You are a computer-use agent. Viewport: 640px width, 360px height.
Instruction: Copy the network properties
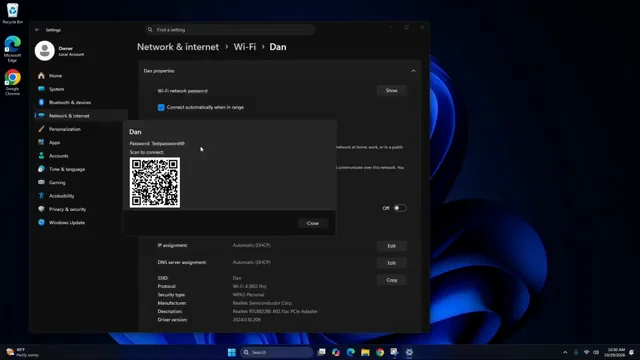tap(391, 280)
